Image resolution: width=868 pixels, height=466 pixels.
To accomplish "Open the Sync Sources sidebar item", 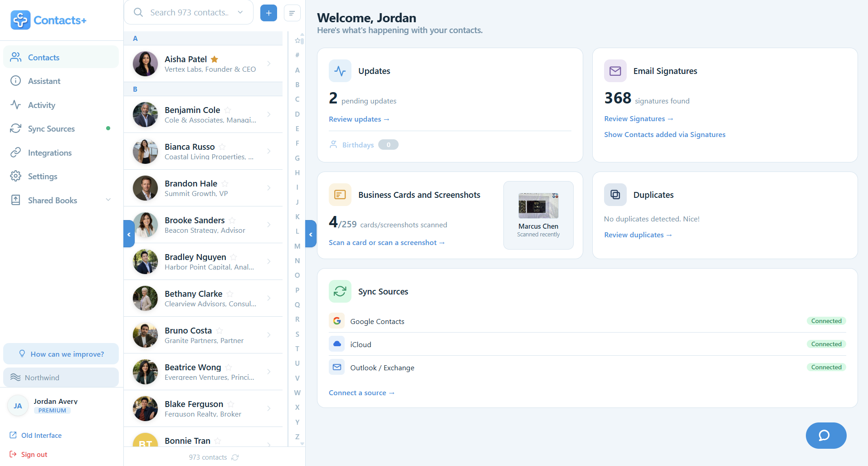I will tap(61, 128).
